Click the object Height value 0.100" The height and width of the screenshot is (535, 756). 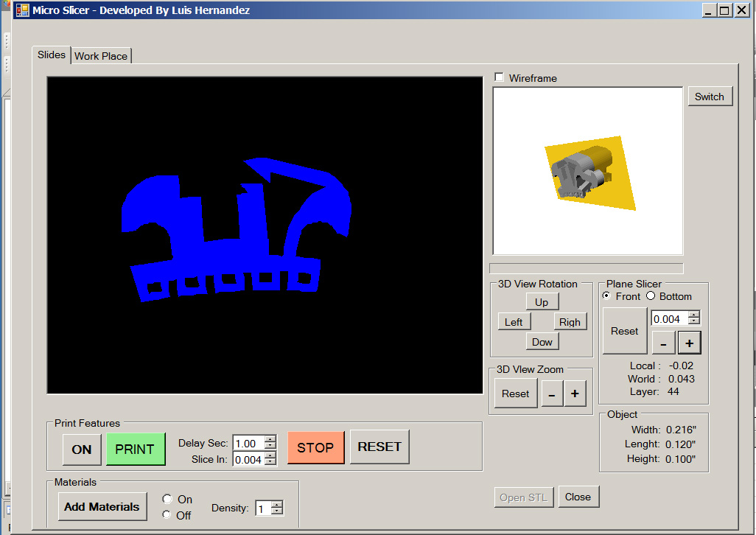click(x=680, y=459)
